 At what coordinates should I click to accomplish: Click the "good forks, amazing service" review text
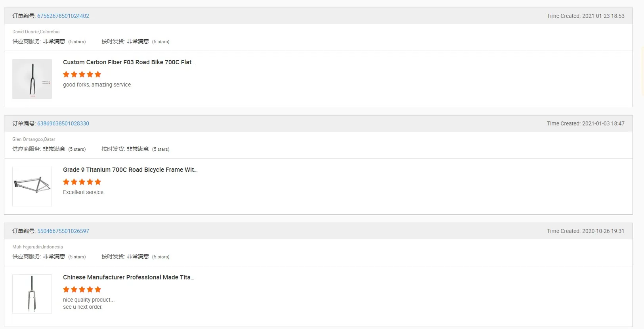(97, 85)
